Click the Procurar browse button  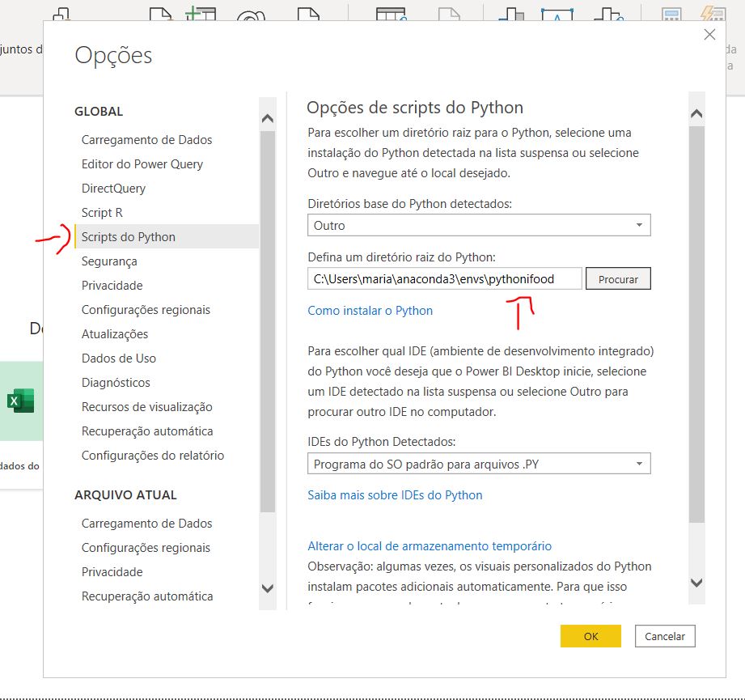pyautogui.click(x=618, y=279)
